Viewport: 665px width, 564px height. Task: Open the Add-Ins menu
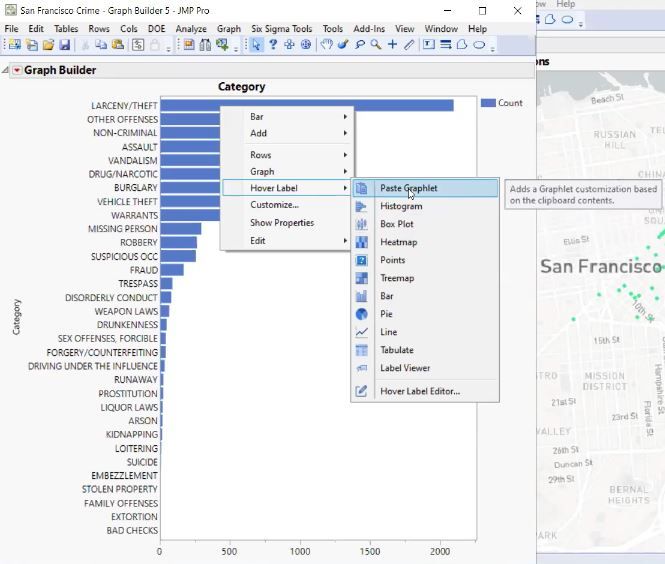[x=369, y=29]
